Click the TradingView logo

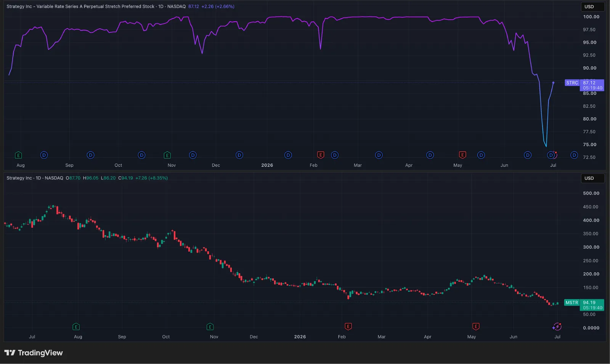(34, 353)
